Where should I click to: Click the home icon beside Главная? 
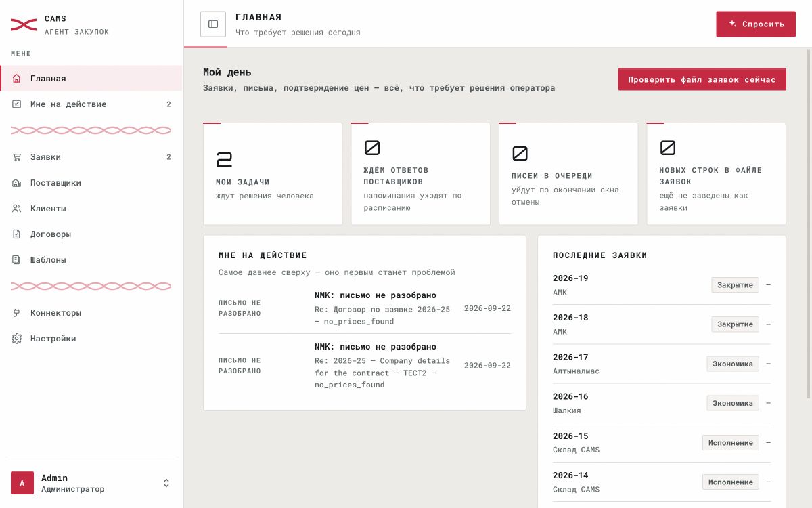pos(17,79)
